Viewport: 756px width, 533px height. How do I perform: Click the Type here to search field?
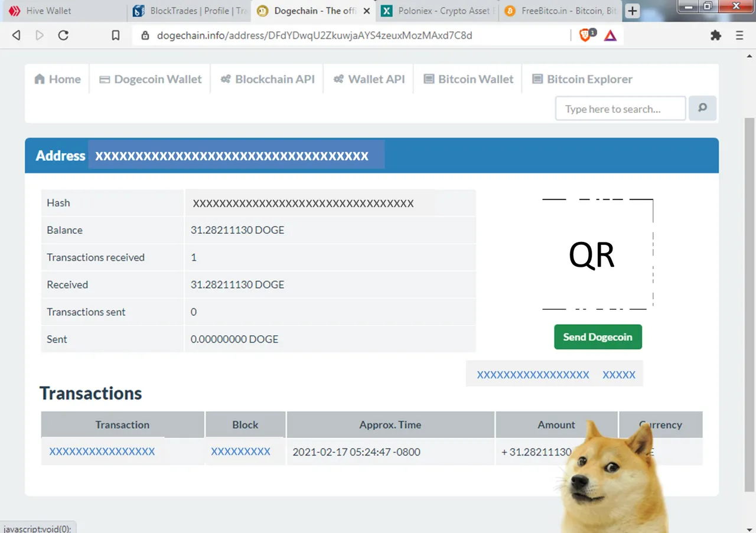click(620, 109)
